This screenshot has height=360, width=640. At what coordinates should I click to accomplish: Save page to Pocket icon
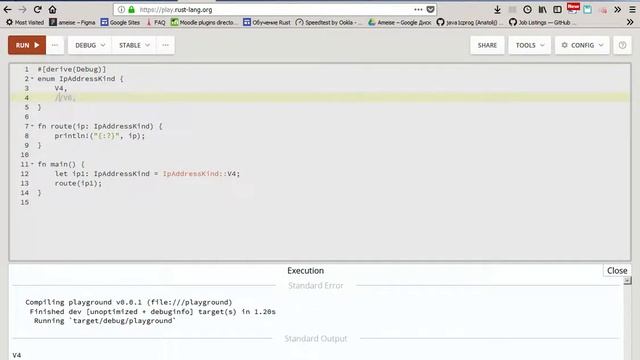tap(430, 9)
